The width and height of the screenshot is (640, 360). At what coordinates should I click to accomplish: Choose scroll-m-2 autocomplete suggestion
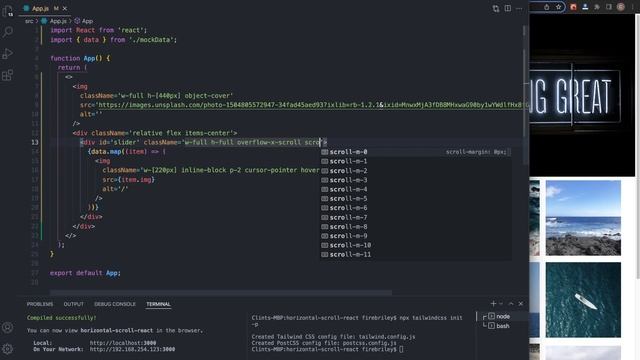(x=416, y=171)
